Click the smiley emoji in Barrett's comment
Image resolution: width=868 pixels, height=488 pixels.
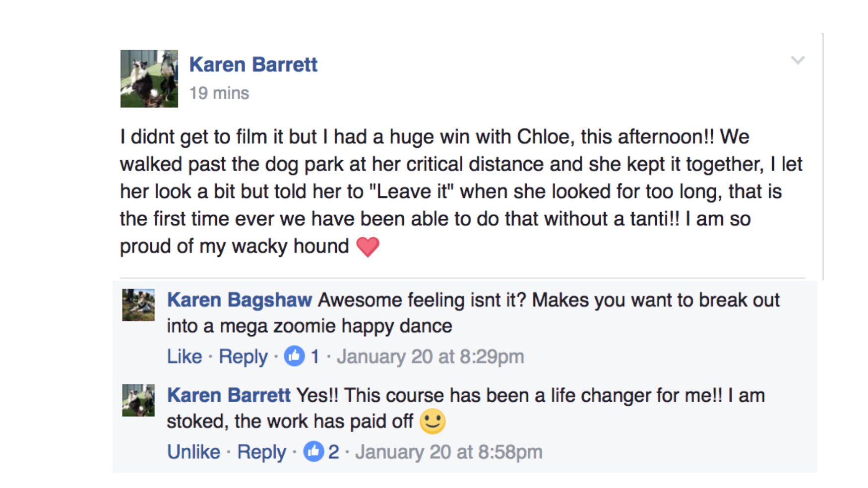coord(433,422)
